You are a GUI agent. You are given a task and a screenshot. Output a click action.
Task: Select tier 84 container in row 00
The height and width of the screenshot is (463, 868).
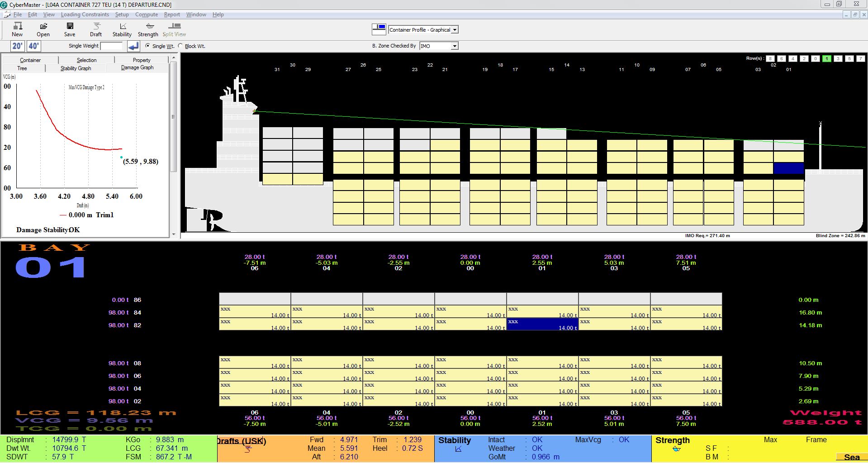(470, 311)
